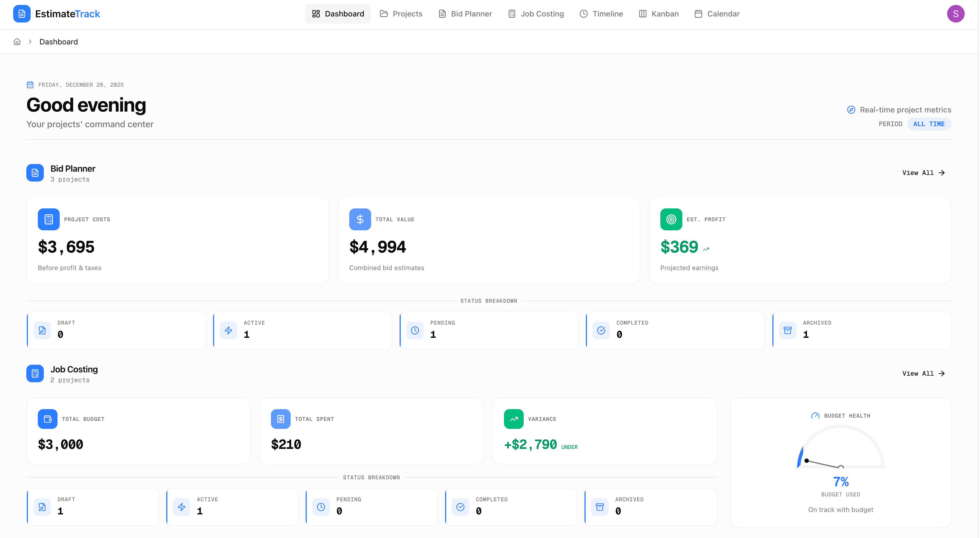980x538 pixels.
Task: Click the Project Costs calculator icon
Action: coord(48,219)
